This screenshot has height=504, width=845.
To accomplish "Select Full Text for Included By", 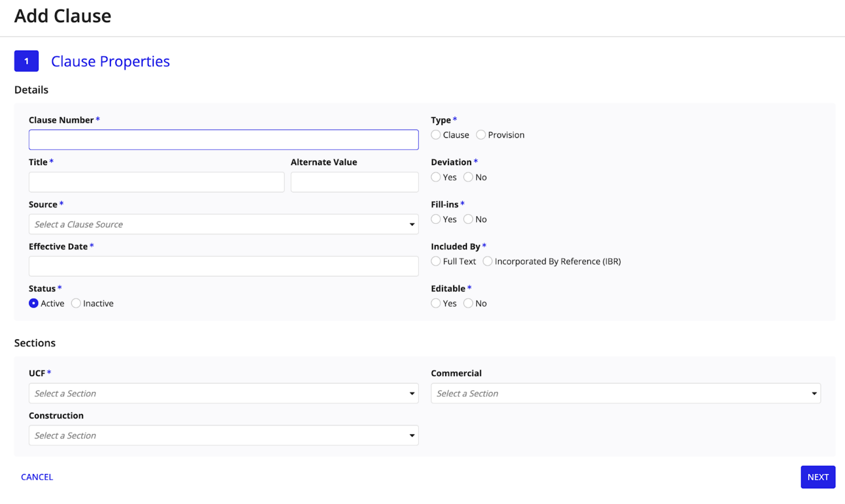I will click(436, 261).
